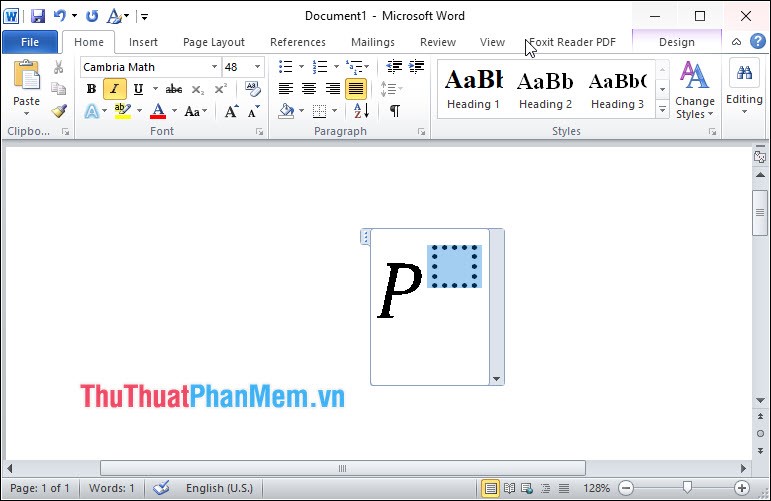
Task: Click the Line Spacing icon
Action: 387,89
